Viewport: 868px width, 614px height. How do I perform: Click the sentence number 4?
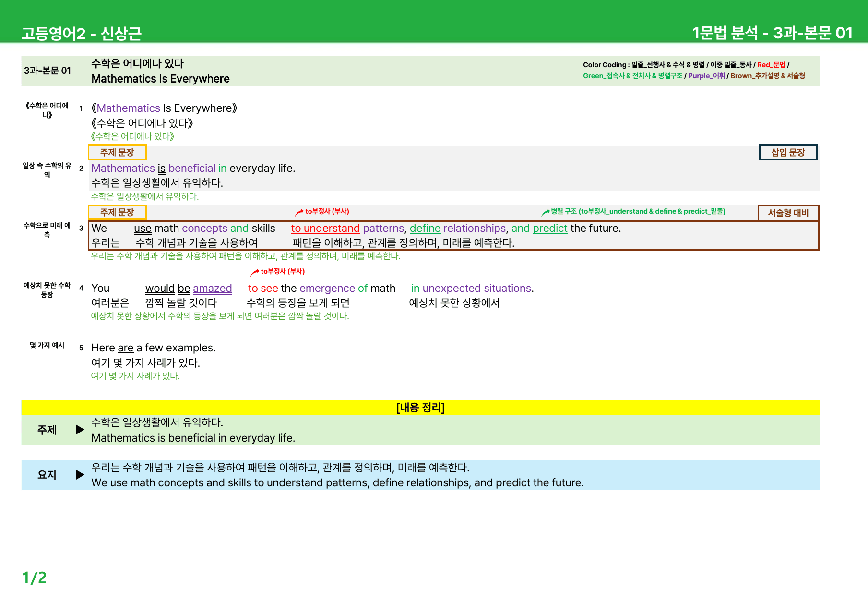[81, 289]
